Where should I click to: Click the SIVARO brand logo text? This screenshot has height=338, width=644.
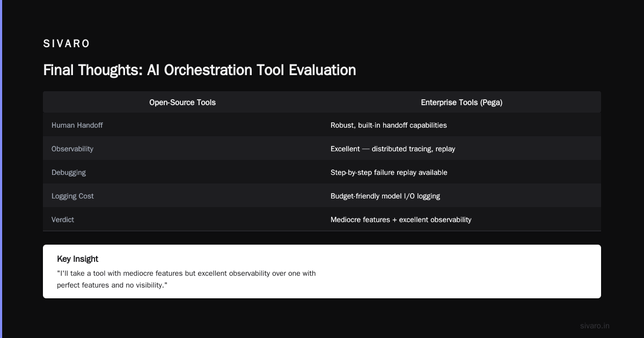coord(67,44)
